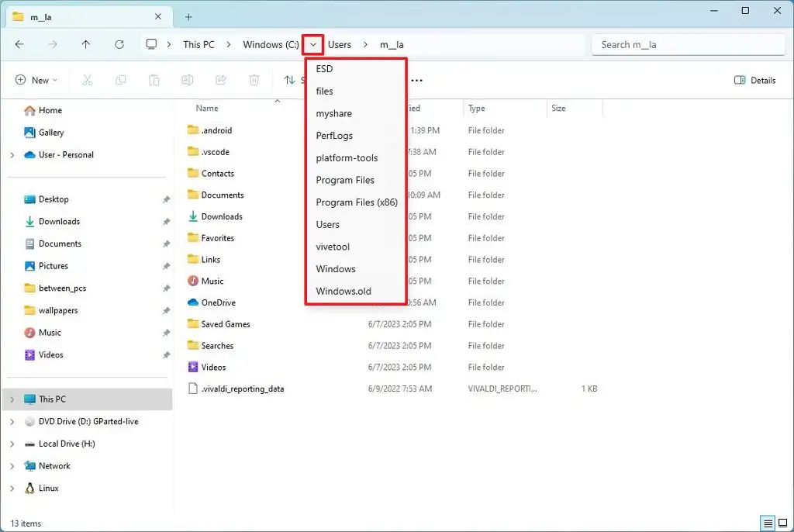The image size is (794, 532).
Task: Click the Delete icon on the toolbar
Action: [254, 80]
